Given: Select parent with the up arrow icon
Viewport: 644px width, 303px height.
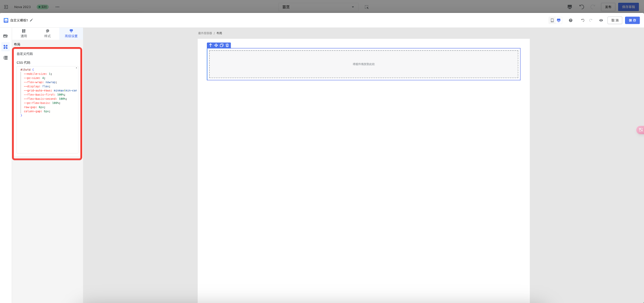Looking at the screenshot, I should point(211,46).
